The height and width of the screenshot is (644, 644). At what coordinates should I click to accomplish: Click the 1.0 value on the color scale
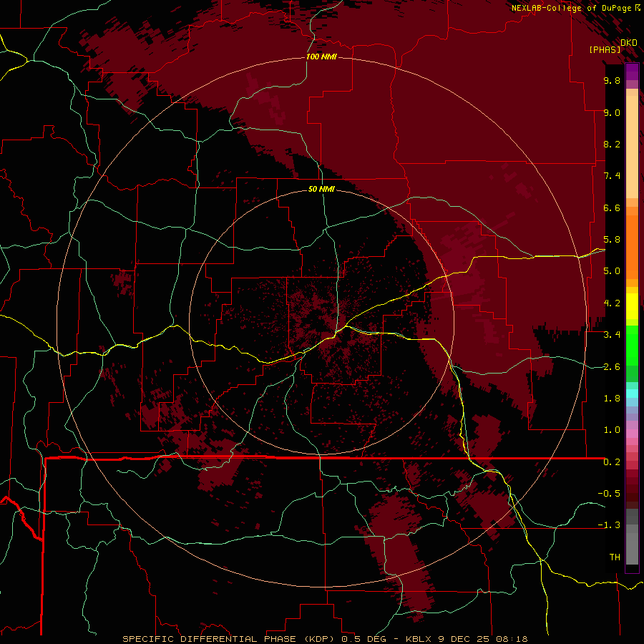[x=612, y=430]
